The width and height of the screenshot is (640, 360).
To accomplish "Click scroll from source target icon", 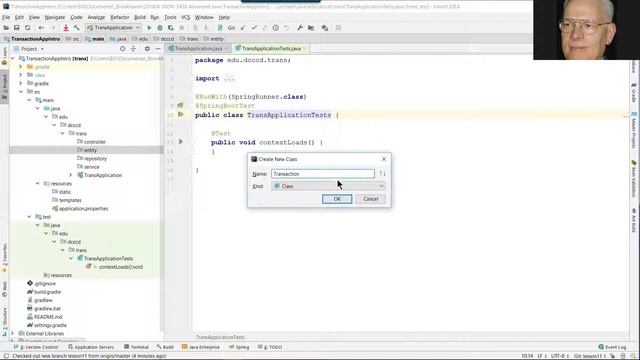I will click(122, 49).
